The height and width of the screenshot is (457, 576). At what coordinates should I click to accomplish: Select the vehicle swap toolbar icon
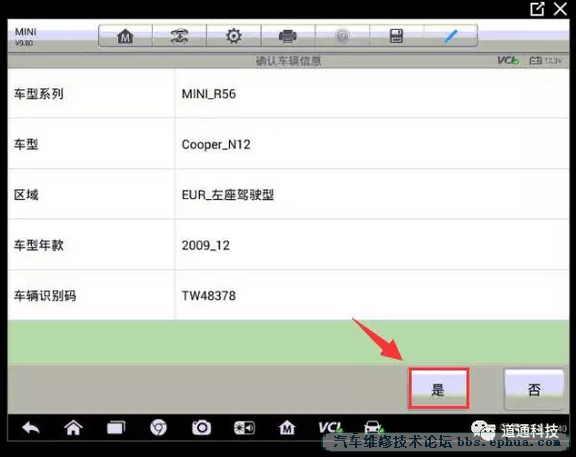[179, 36]
